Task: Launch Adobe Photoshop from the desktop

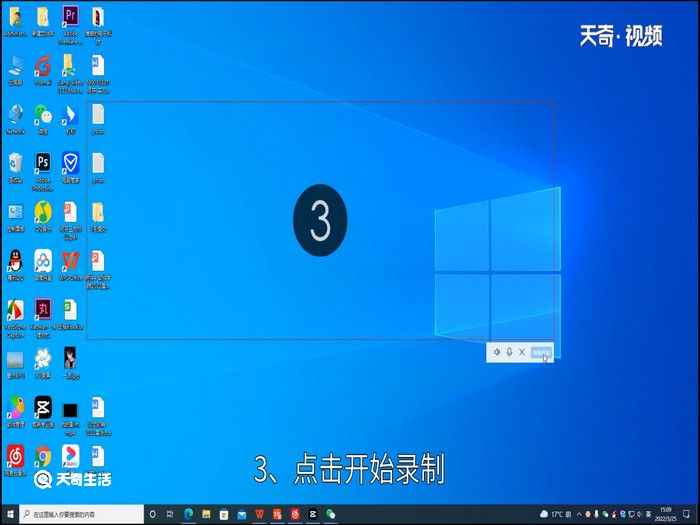Action: 43,172
